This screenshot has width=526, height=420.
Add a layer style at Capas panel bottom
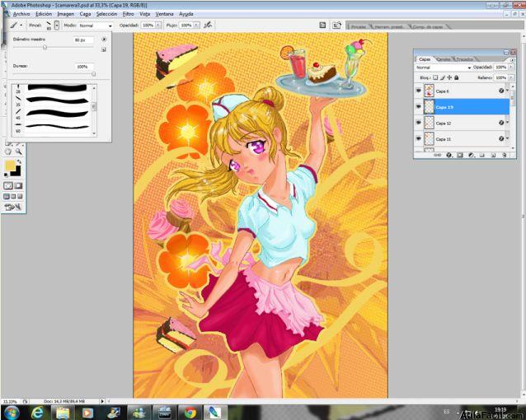click(449, 155)
